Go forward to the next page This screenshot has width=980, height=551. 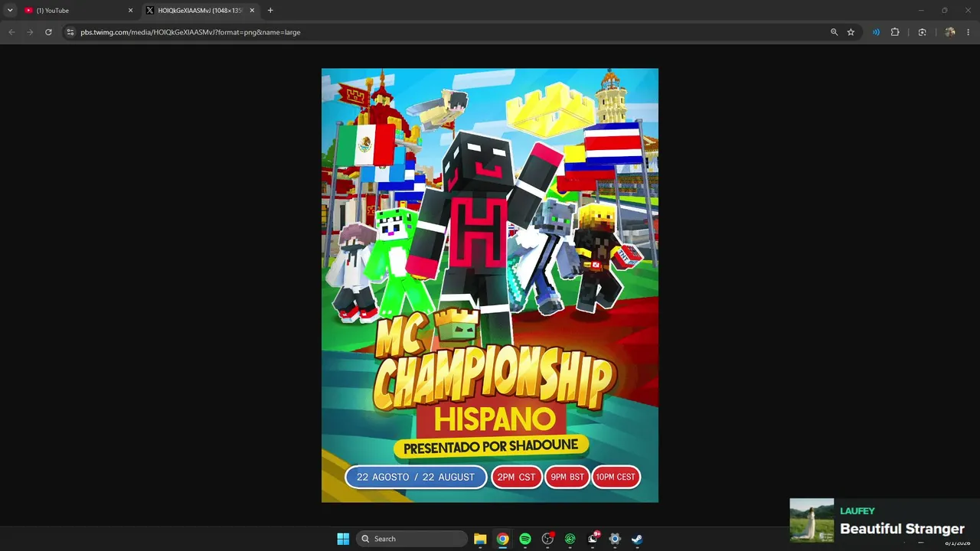click(x=30, y=32)
